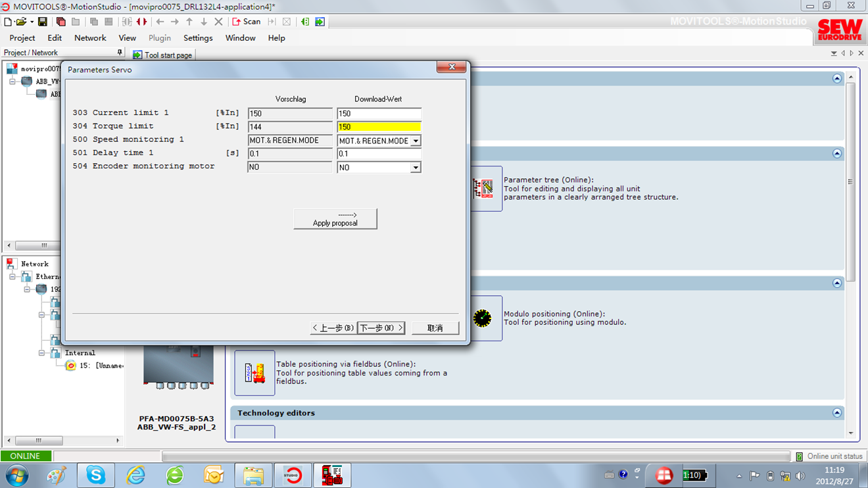868x488 pixels.
Task: Launch the Modulo positioning tool icon
Action: click(483, 318)
